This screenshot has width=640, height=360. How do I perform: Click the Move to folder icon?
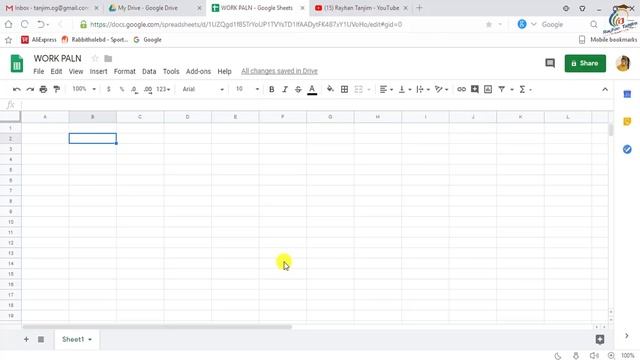pyautogui.click(x=108, y=58)
